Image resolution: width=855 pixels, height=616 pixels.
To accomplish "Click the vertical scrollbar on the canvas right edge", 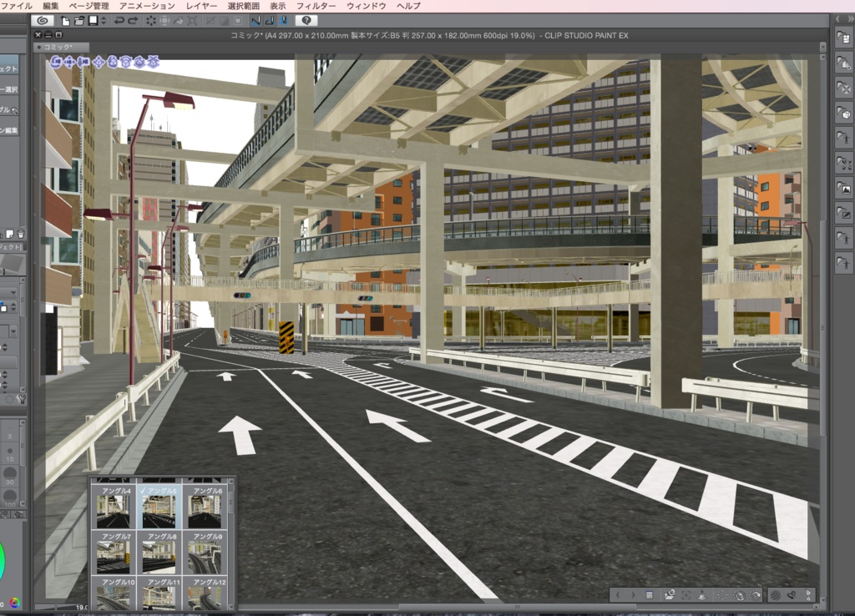I will pos(827,334).
